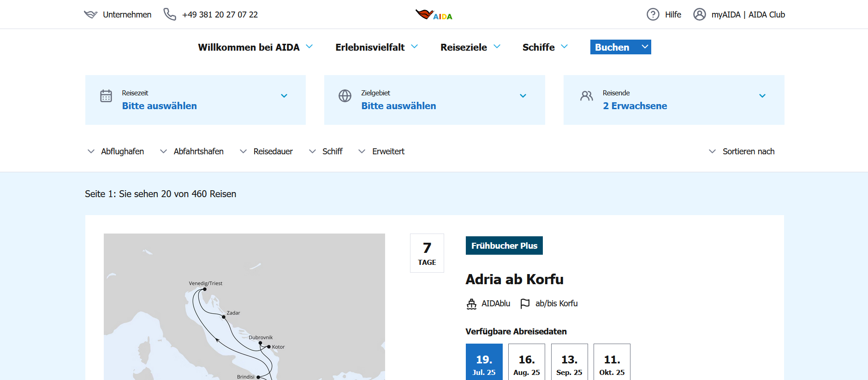Open the Reisedauer filter
The width and height of the screenshot is (868, 380).
click(266, 152)
